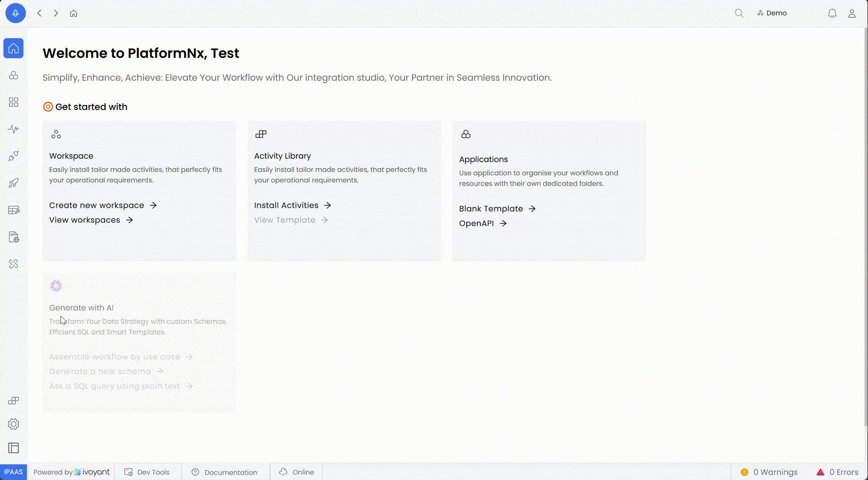Open Dev Tools in status bar

coord(147,472)
